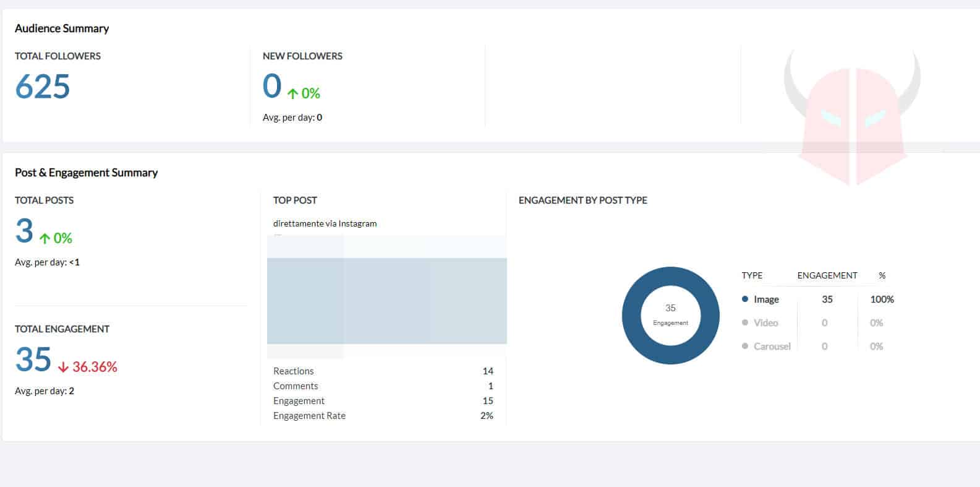Click the Post & Engagement Summary heading
The image size is (980, 487).
pos(86,173)
